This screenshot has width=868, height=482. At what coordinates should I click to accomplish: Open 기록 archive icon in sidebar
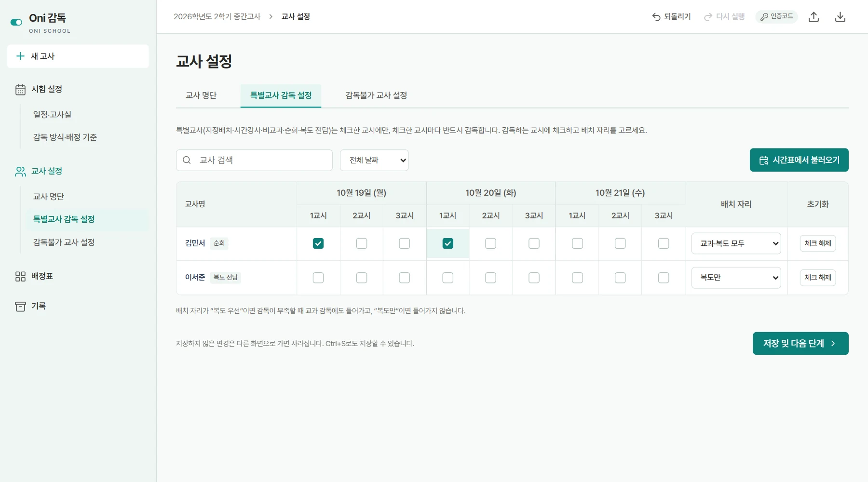pyautogui.click(x=20, y=307)
